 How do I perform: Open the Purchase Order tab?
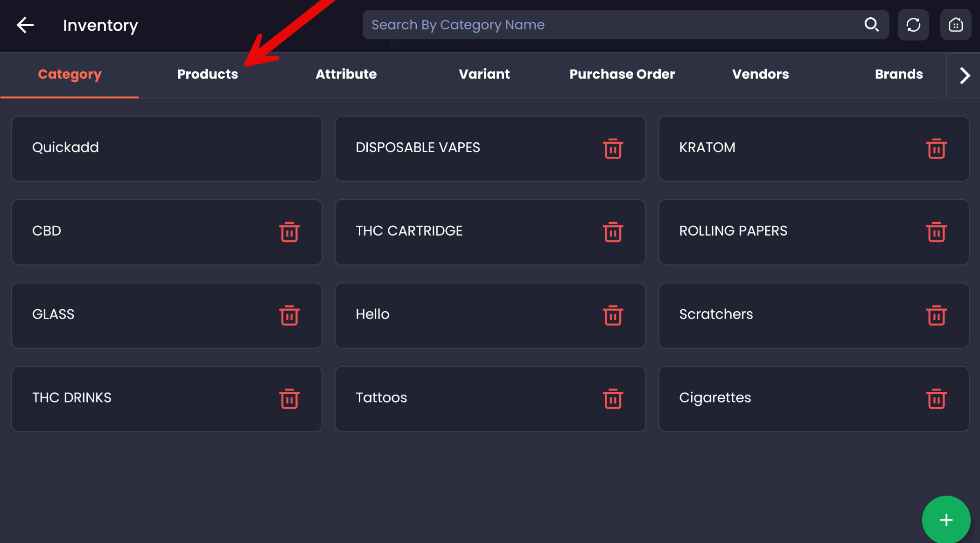pyautogui.click(x=622, y=74)
